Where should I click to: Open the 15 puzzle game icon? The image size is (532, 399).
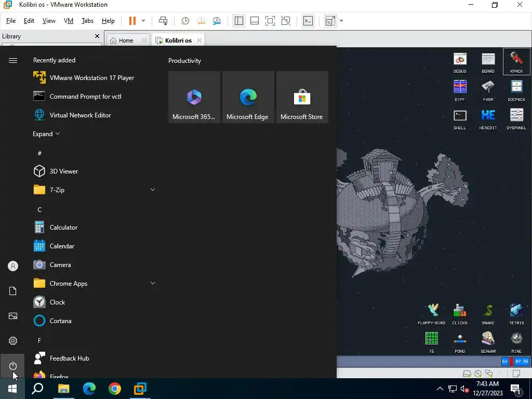tap(432, 342)
